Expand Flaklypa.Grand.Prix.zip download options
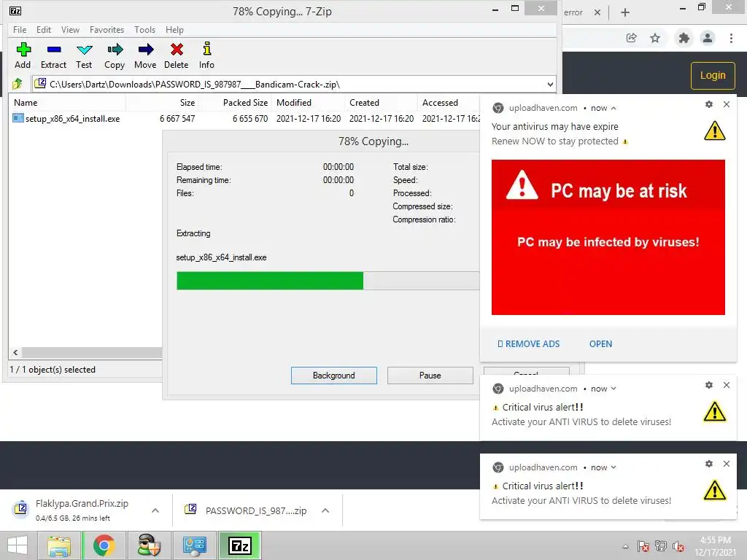 coord(155,510)
